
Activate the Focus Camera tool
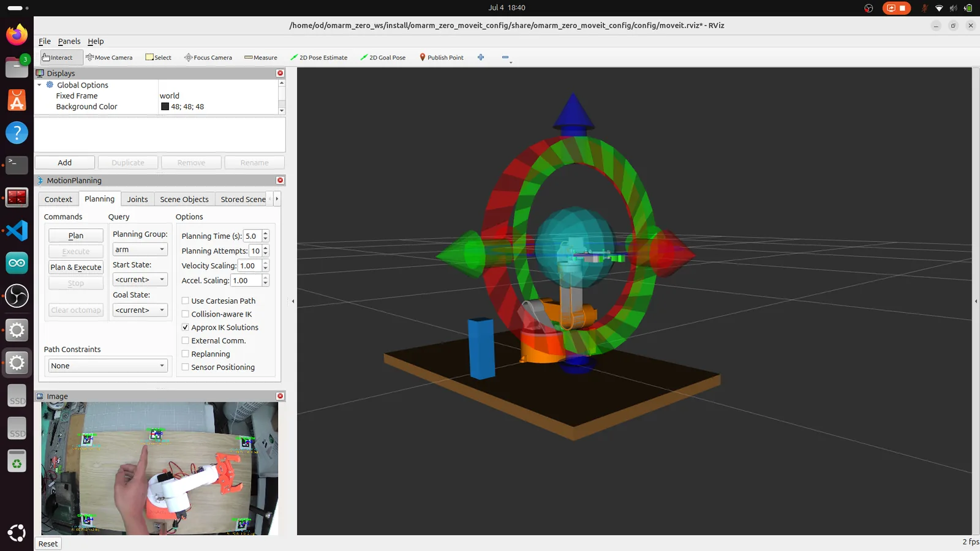[x=208, y=58]
